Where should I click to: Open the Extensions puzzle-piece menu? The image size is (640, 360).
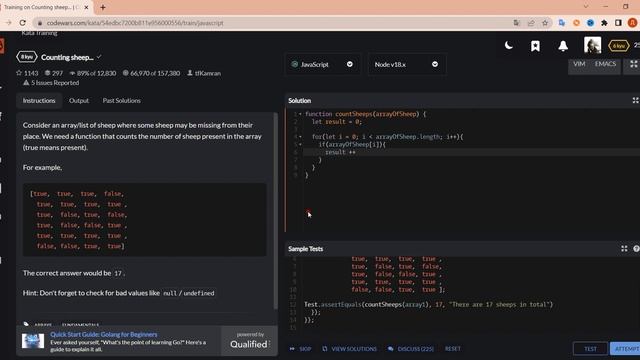click(604, 23)
